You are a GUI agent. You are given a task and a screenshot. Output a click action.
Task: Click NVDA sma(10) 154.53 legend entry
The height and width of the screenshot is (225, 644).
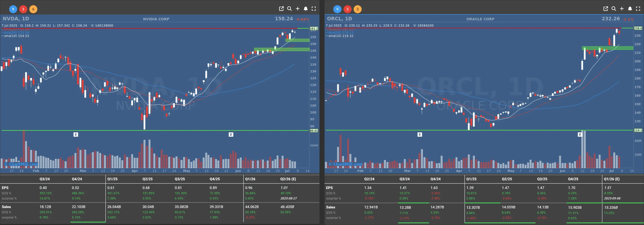pos(15,36)
